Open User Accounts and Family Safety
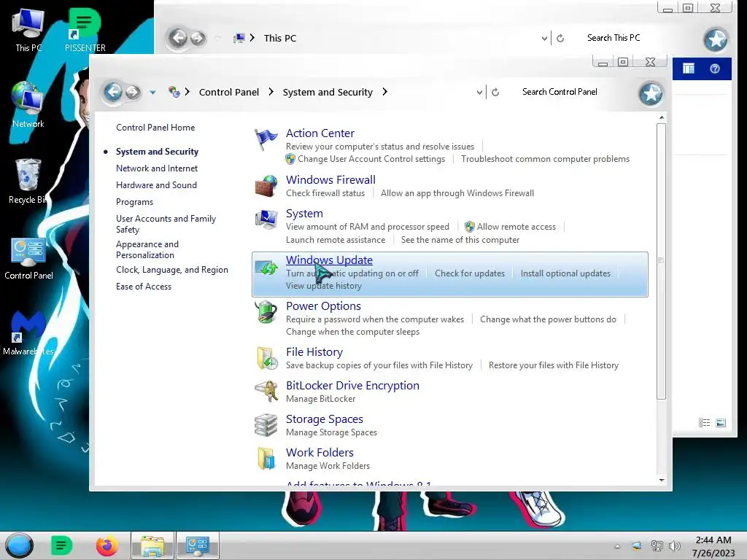747x560 pixels. point(166,224)
